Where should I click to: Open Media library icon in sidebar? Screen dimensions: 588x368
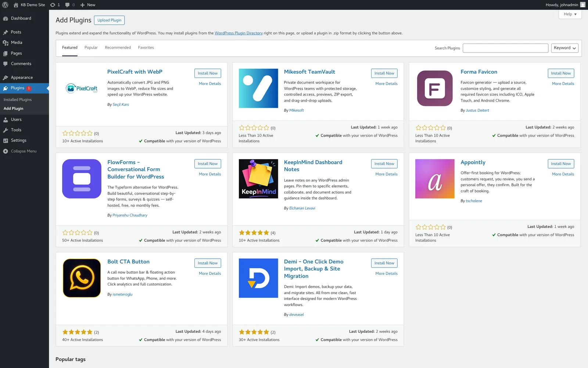tap(6, 43)
